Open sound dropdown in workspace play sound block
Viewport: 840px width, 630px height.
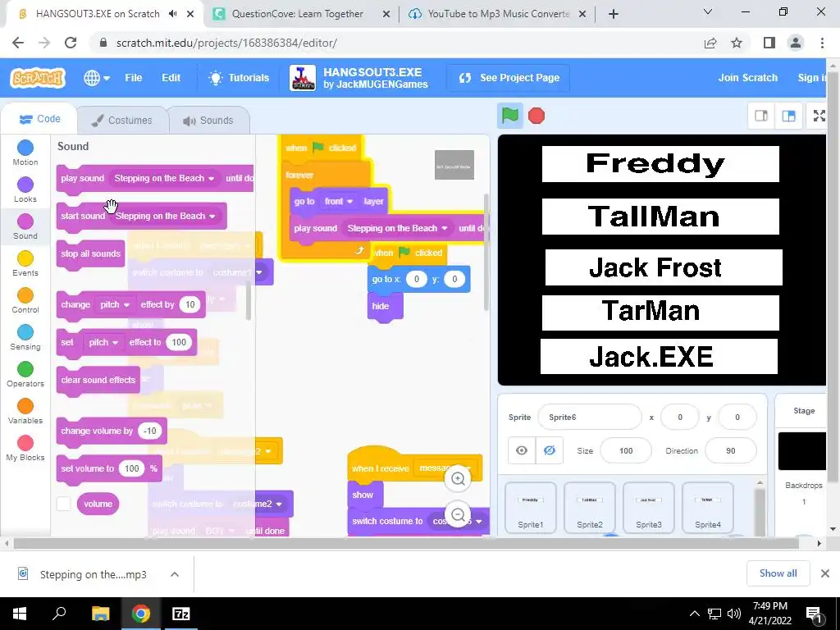397,228
